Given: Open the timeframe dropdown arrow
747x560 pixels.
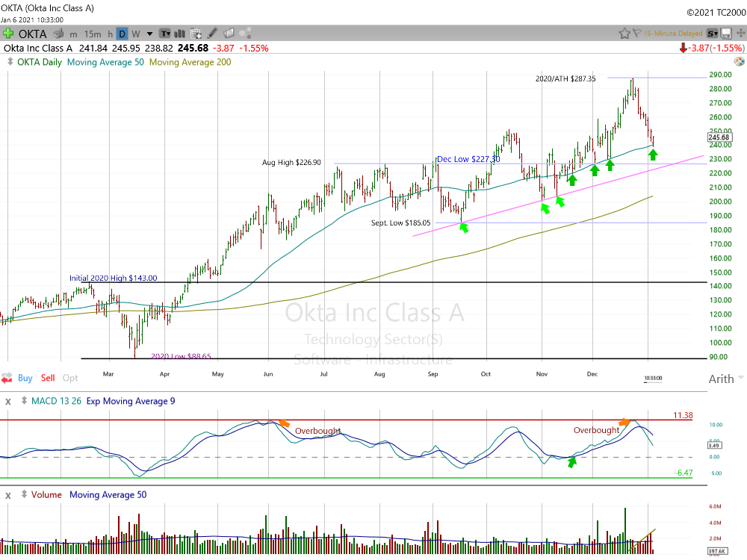Looking at the screenshot, I should click(149, 34).
